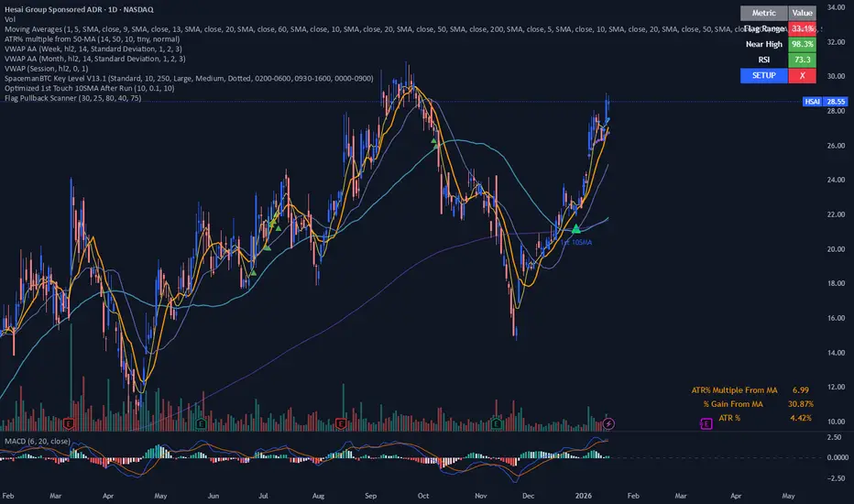Click the HSAI 28.55 price label

pos(825,102)
